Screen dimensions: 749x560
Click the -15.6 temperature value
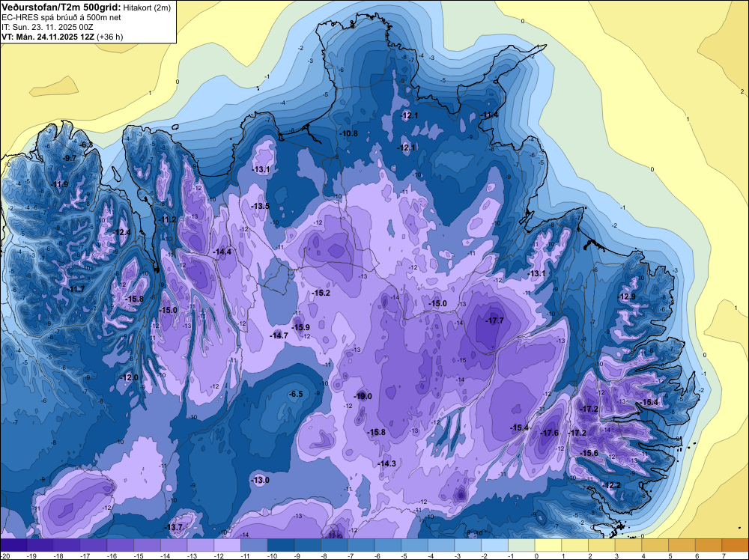point(589,453)
